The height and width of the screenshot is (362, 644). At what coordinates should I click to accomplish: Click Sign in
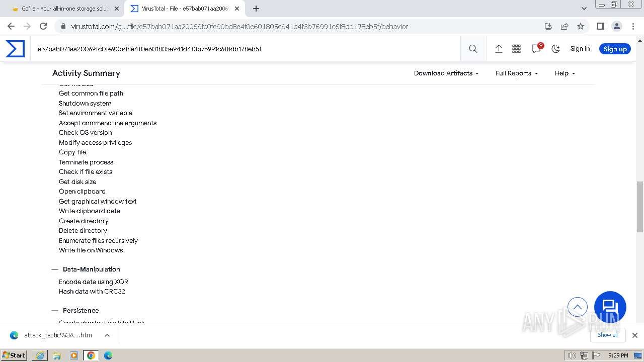[x=580, y=49]
